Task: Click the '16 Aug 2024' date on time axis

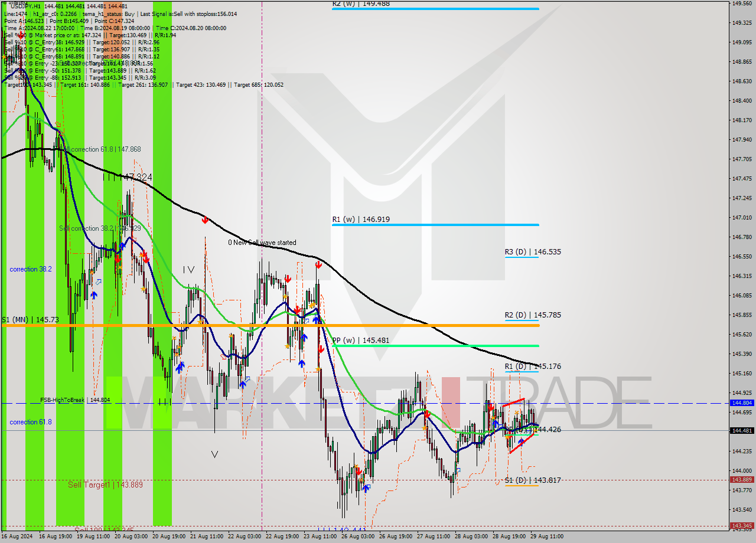Action: click(18, 537)
